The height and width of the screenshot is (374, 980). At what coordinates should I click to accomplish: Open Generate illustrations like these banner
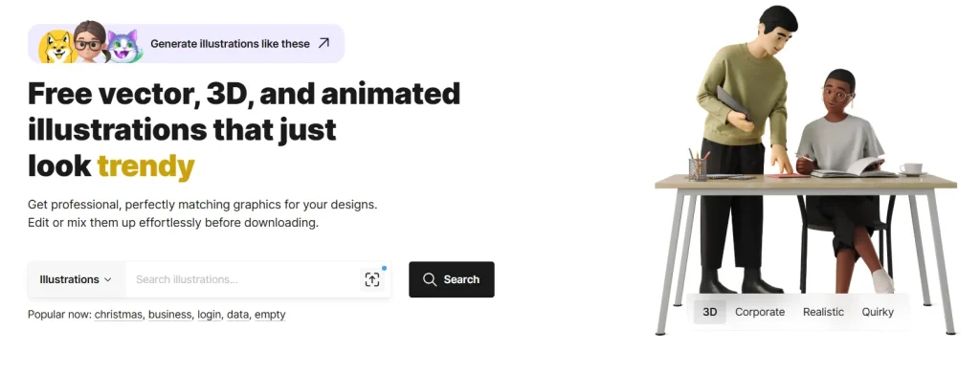point(187,44)
